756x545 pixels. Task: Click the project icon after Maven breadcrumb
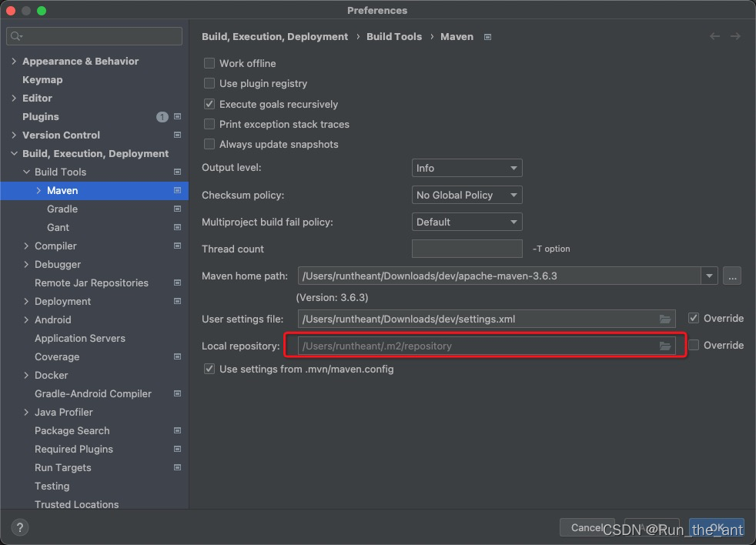tap(487, 37)
